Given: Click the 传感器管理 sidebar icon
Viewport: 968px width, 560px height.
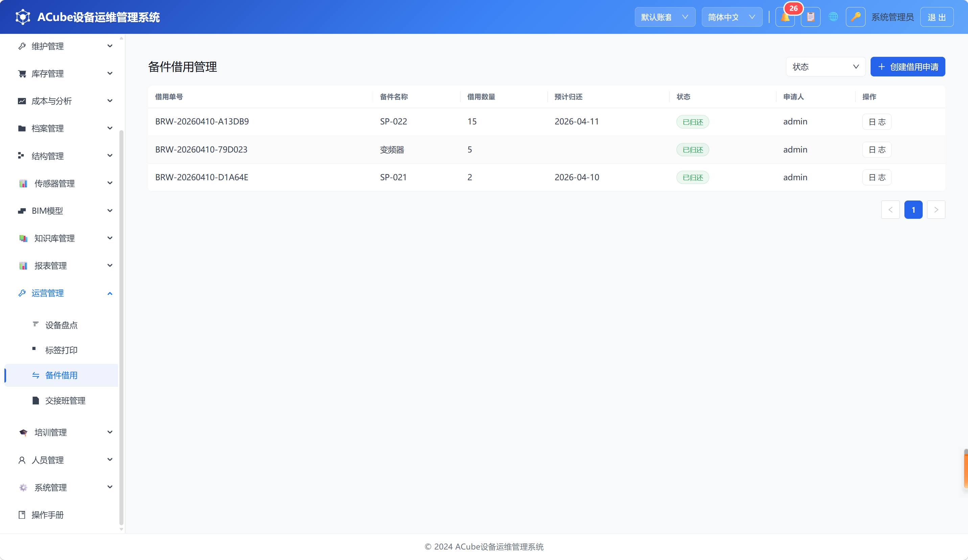Looking at the screenshot, I should [x=23, y=184].
